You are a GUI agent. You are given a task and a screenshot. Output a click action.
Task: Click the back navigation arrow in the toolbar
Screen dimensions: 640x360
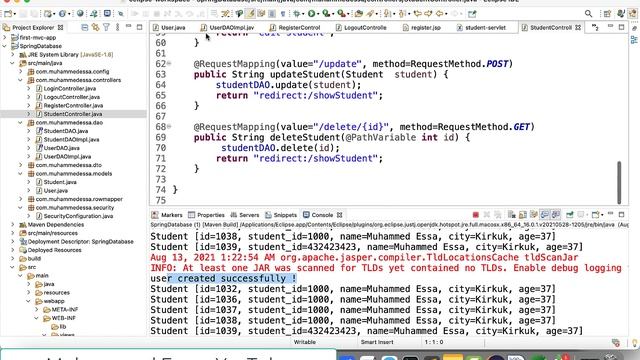point(439,14)
